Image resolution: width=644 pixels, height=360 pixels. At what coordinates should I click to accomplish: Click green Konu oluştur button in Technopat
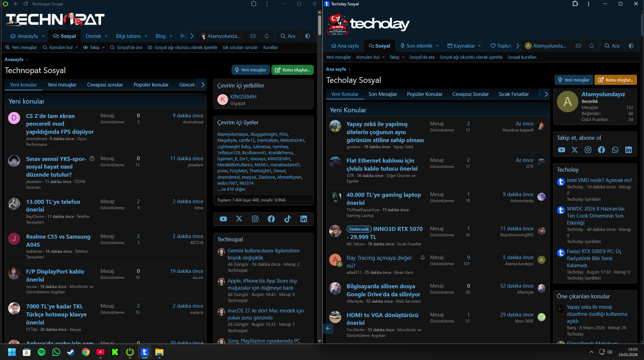click(292, 70)
